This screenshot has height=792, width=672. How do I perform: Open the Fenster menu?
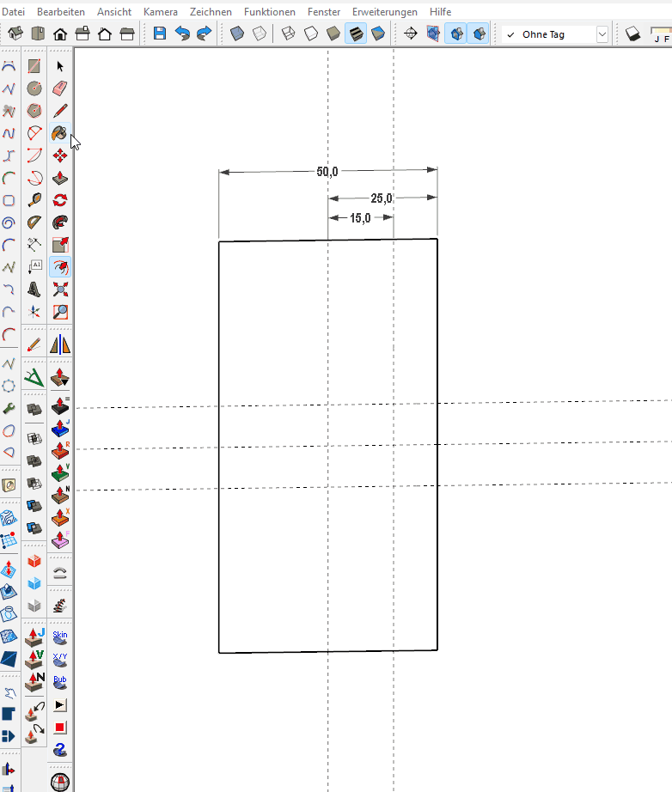click(323, 12)
